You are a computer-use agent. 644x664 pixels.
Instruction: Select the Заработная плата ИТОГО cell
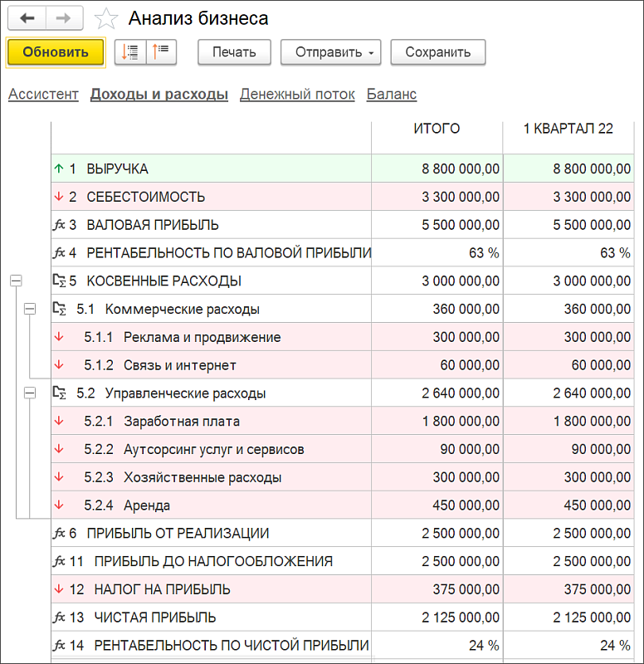point(437,421)
